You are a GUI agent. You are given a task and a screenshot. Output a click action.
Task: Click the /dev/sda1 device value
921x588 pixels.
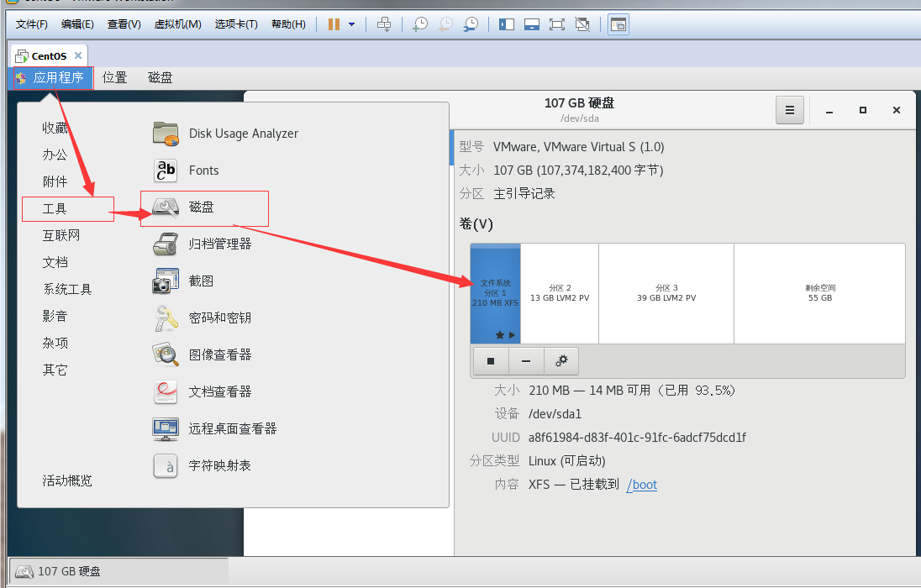tap(555, 414)
